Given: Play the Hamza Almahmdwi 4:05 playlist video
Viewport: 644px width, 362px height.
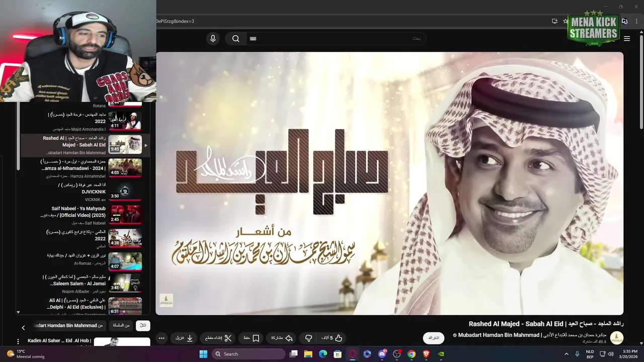Looking at the screenshot, I should pyautogui.click(x=125, y=168).
